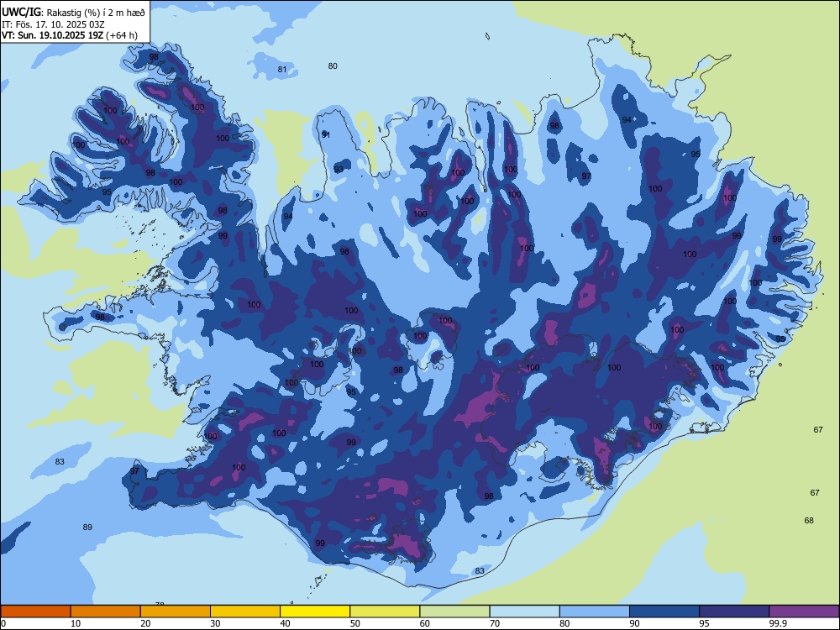
Task: Click the dark orange 0–10 legend swatch
Action: click(x=35, y=612)
